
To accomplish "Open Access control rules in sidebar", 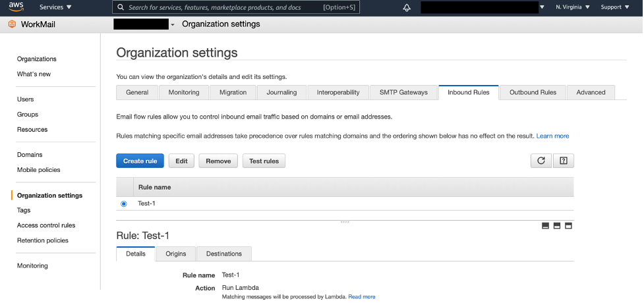I will [46, 225].
